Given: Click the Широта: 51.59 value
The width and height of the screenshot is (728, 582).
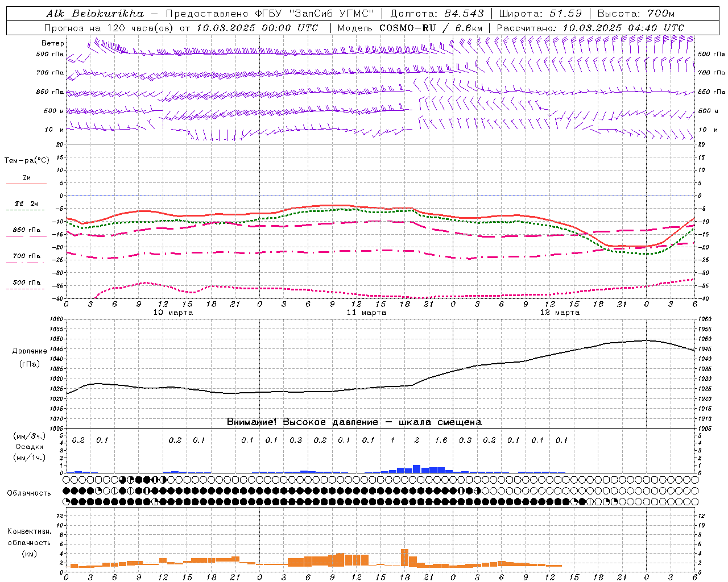Looking at the screenshot, I should (x=540, y=14).
